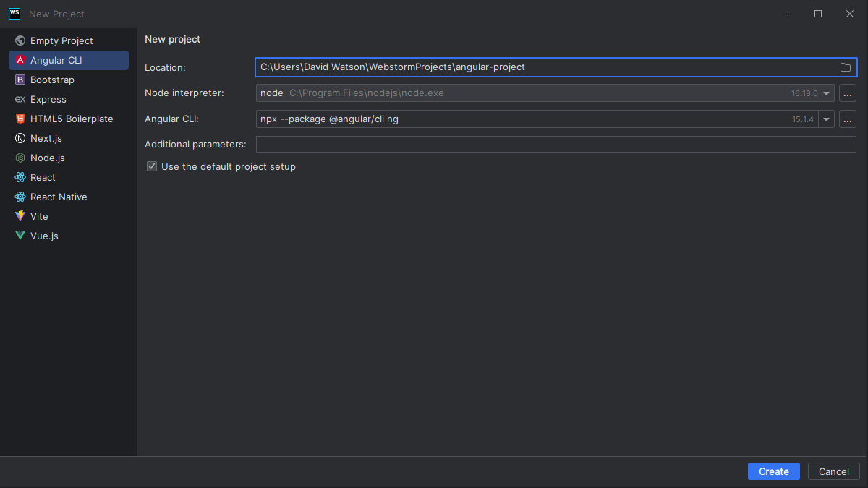This screenshot has height=488, width=868.
Task: Open the folder browser for Location
Action: click(846, 67)
